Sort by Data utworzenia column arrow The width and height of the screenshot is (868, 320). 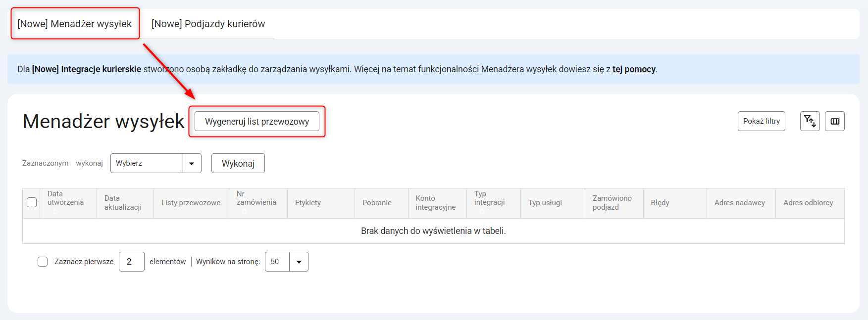coord(55,211)
